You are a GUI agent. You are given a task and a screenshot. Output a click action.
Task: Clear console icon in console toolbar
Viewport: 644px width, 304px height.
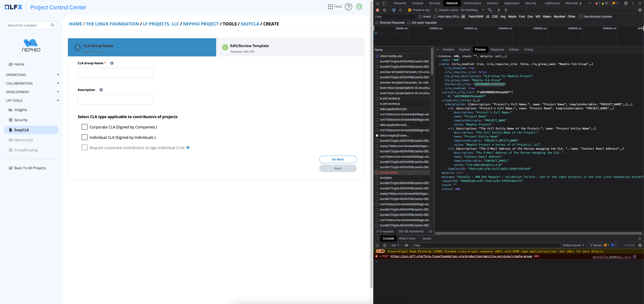(x=385, y=245)
